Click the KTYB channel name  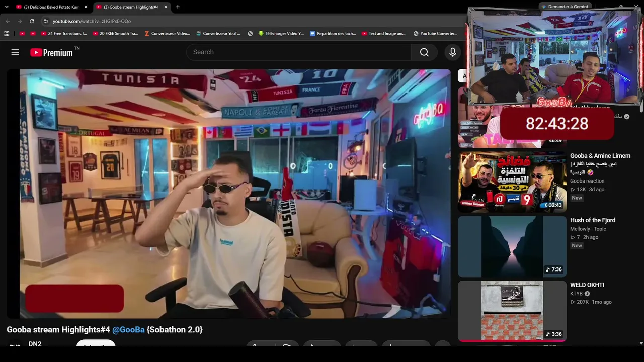coord(576,294)
